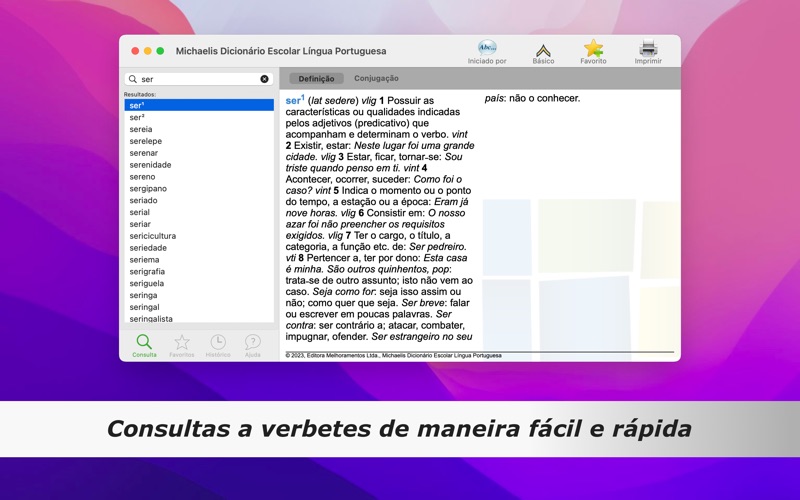800x500 pixels.
Task: Select the Definição tab
Action: pos(316,79)
